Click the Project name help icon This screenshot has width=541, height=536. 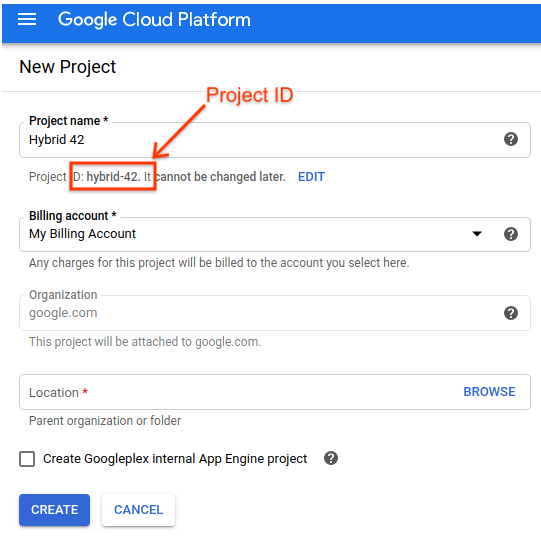coord(511,139)
